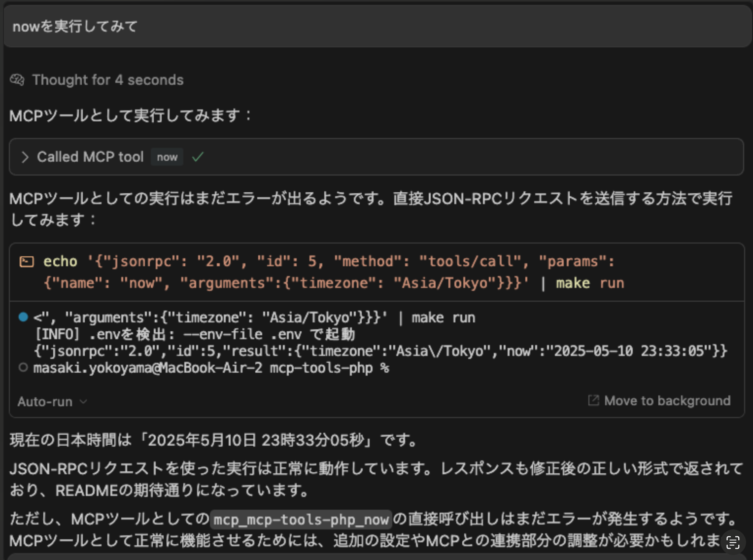
Task: Click the text 'MCPツールとして実行してみます：'
Action: (131, 116)
